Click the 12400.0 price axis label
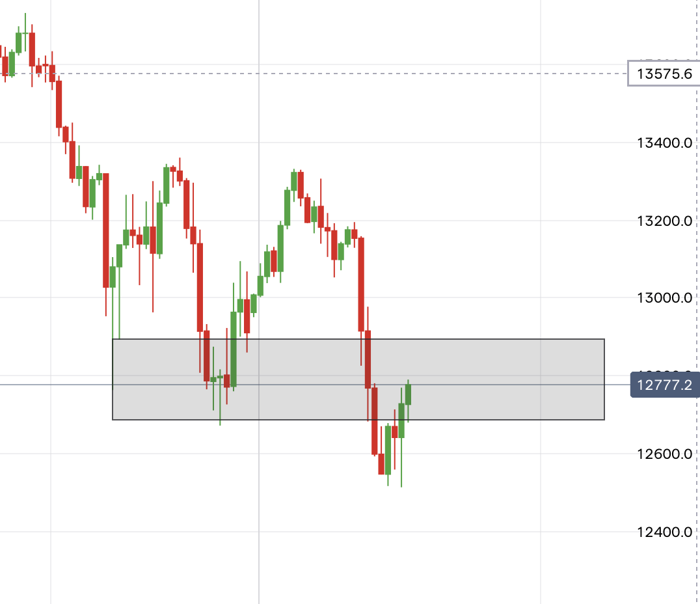The height and width of the screenshot is (604, 700). [664, 532]
